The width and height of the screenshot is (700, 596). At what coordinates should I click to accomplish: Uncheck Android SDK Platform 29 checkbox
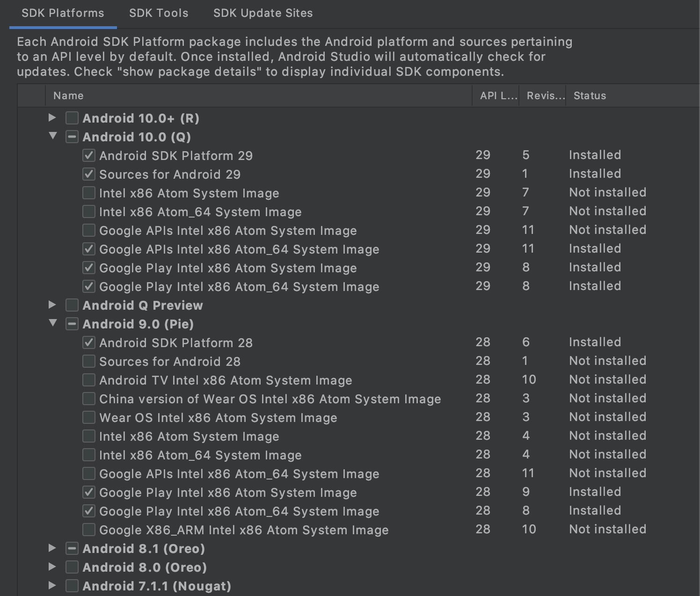pyautogui.click(x=89, y=155)
